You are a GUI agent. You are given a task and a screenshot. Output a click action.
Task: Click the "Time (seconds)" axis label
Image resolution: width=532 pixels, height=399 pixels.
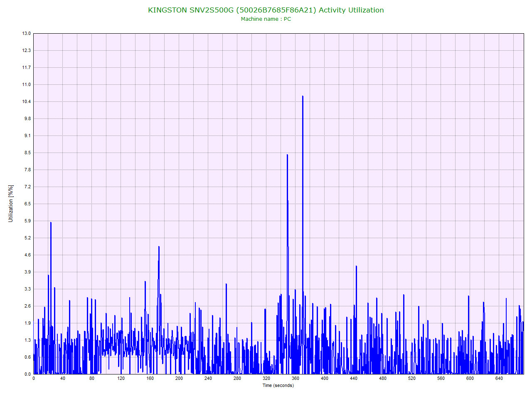279,386
